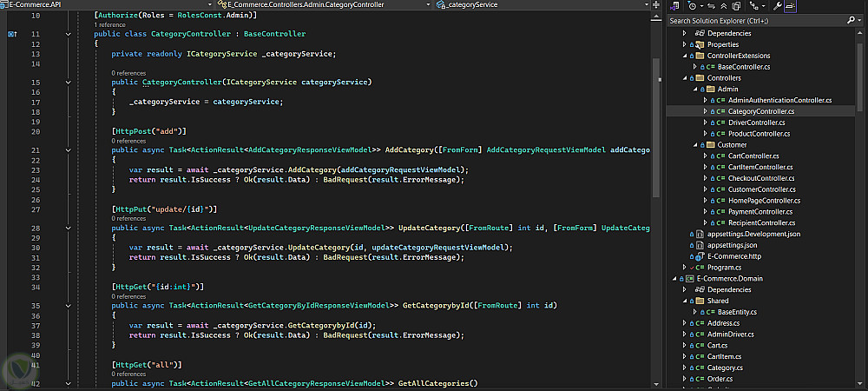Screen dimensions: 868x391
Task: Collapse GetCategorybyId method at line 35
Action: coord(68,305)
